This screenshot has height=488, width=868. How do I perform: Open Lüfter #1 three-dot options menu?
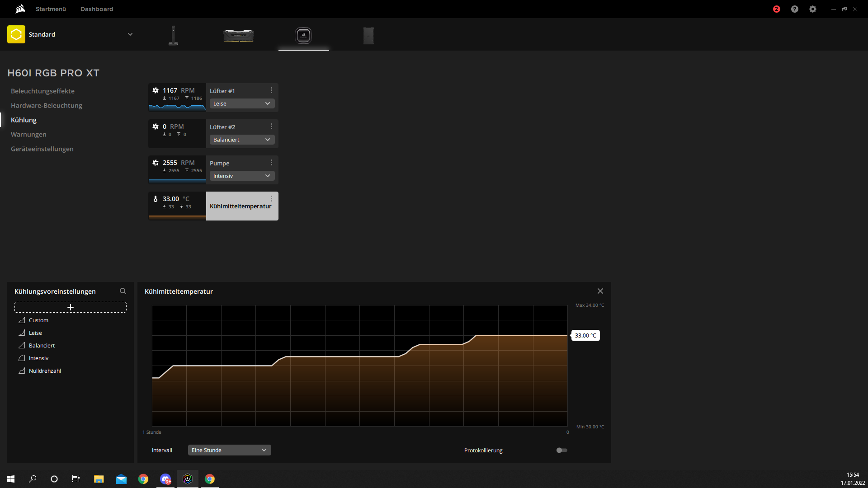click(271, 90)
